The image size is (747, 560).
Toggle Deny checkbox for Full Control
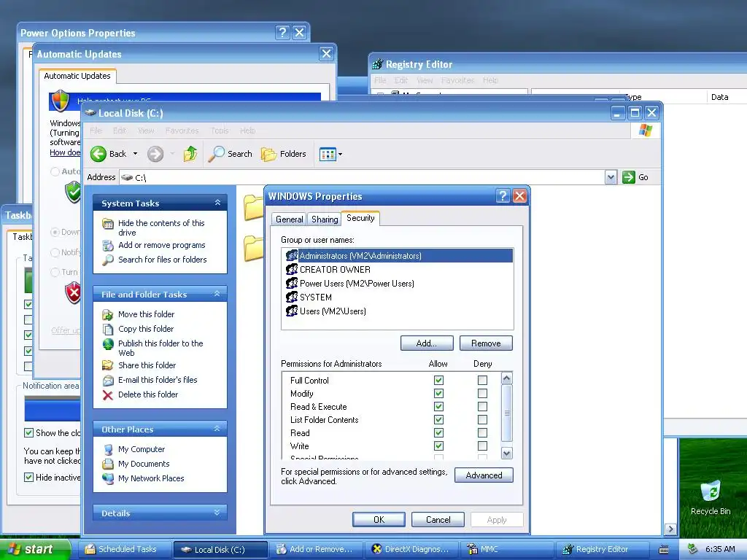(483, 380)
